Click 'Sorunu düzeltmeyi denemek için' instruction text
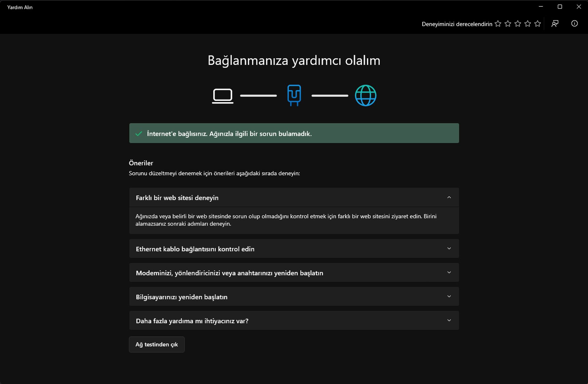 tap(214, 173)
